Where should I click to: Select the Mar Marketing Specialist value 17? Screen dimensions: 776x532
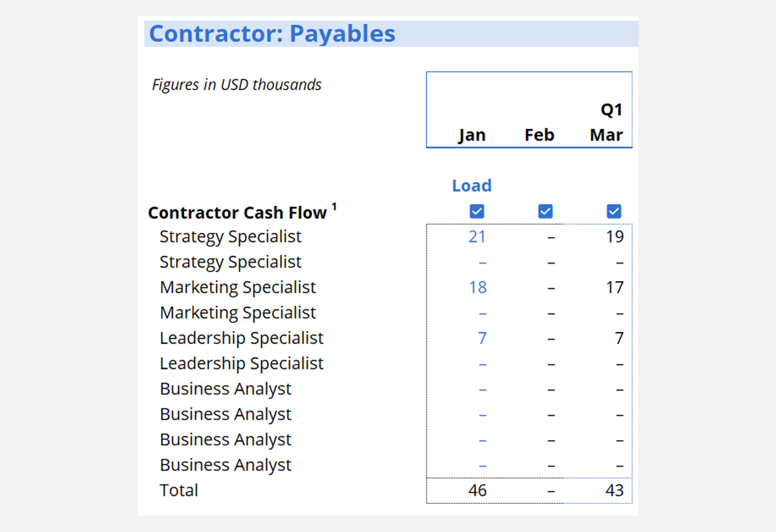point(615,287)
